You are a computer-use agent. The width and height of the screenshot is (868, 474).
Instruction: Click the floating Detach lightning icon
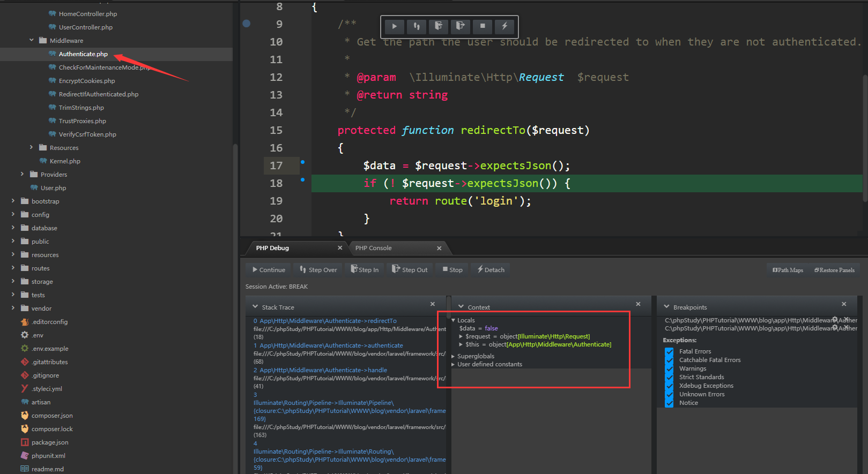click(505, 26)
